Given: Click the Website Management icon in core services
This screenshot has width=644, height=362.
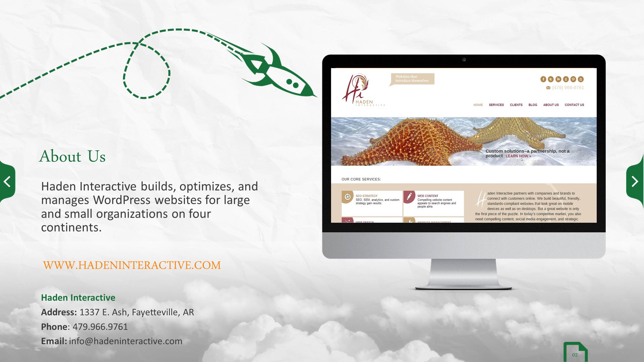Looking at the screenshot, I should click(x=409, y=220).
